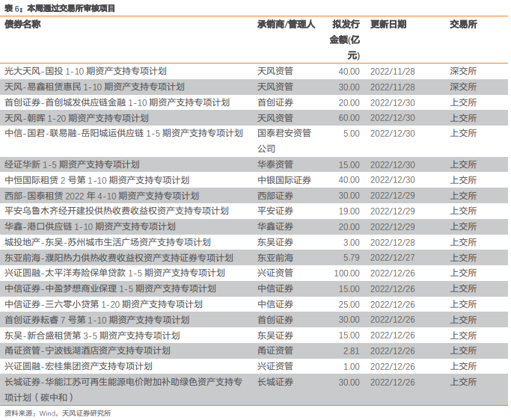Select '中信证券-中盈梦想商业保理1-5期' bond name
Viewport: 511px width, 420px height.
click(x=110, y=288)
